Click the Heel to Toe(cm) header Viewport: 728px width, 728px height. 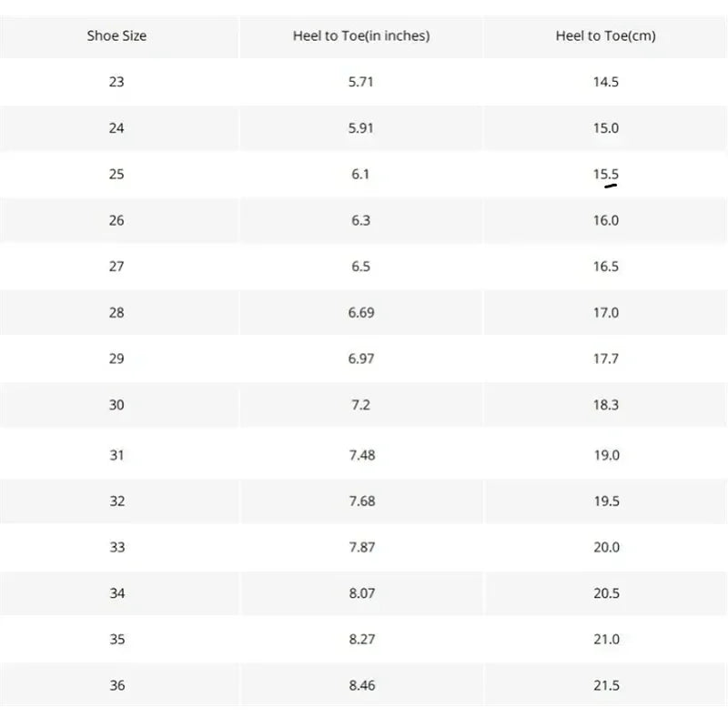pos(605,35)
